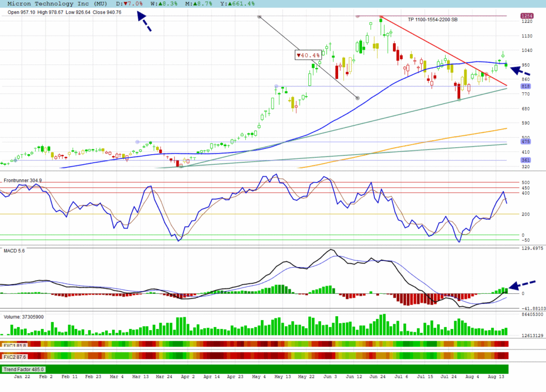Screen dimensions: 546x392
Task: Select the 818 support level price tag
Action: 525,86
